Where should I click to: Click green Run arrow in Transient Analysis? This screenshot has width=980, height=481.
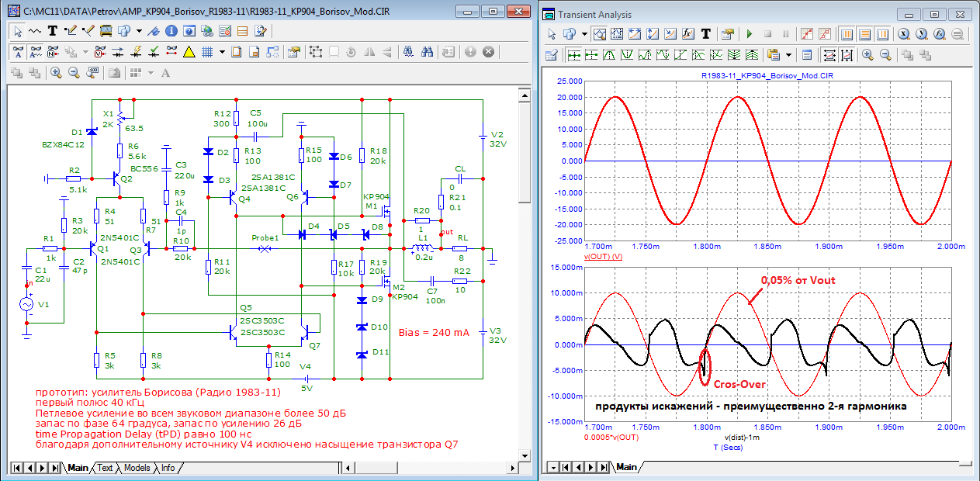tap(749, 34)
